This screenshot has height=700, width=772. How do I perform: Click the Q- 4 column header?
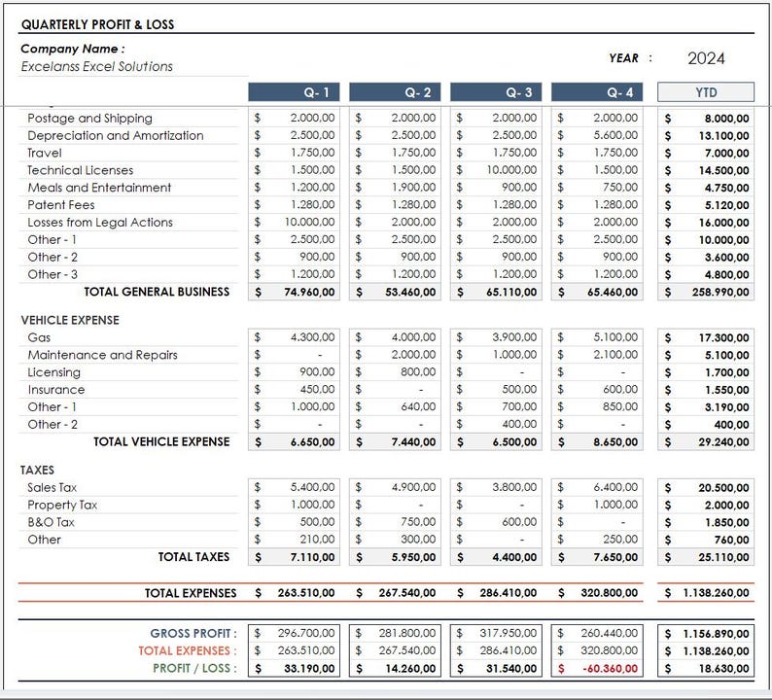(x=597, y=92)
